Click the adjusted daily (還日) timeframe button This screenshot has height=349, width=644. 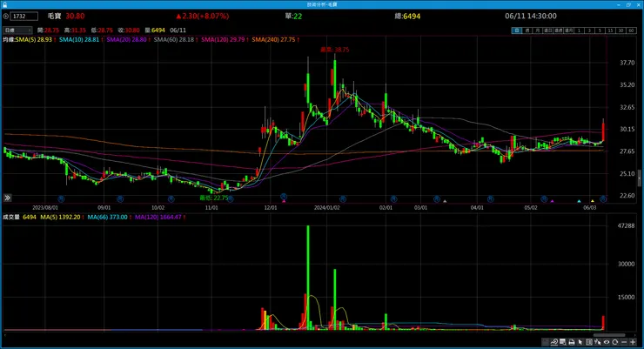click(548, 30)
